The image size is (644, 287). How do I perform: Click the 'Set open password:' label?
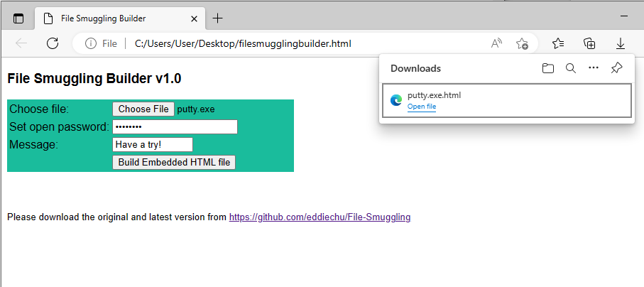(59, 126)
